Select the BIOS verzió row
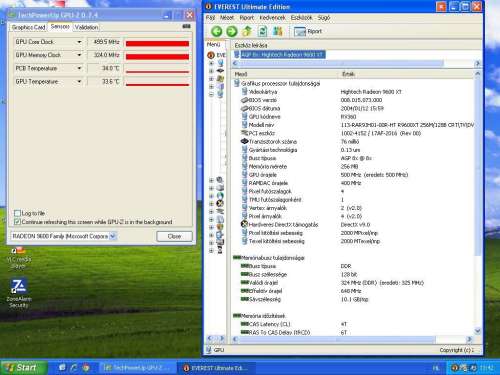Image resolution: width=500 pixels, height=375 pixels. point(353,100)
